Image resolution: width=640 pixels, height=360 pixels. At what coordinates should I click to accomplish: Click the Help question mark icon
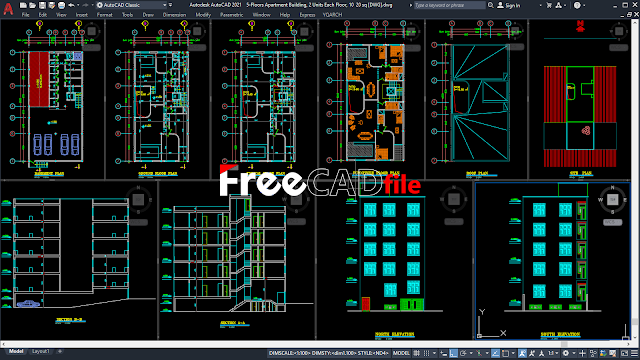click(577, 5)
